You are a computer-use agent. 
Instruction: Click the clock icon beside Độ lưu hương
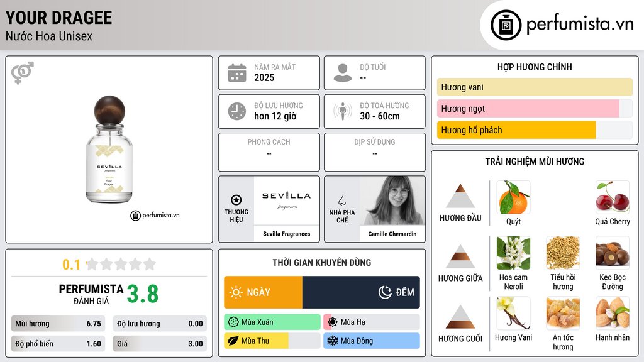237,111
